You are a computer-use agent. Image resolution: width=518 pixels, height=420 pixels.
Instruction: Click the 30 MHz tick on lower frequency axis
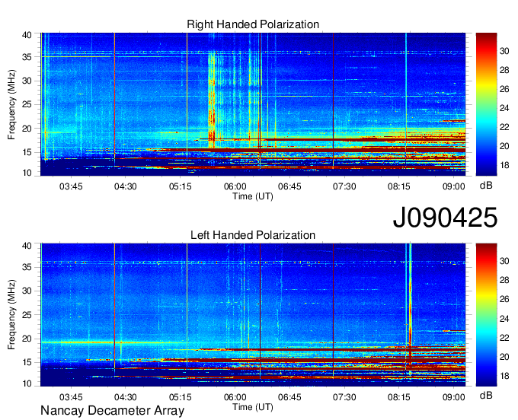27,291
